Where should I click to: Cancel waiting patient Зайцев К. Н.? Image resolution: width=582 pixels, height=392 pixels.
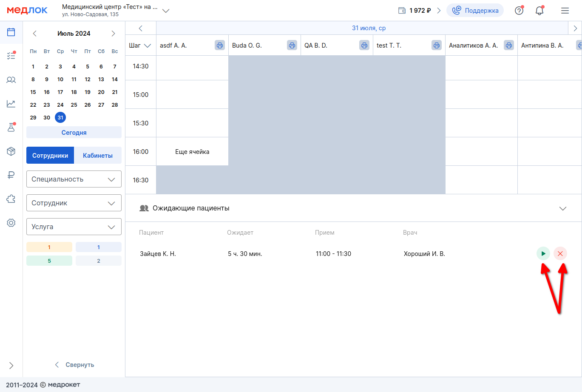[x=560, y=253]
